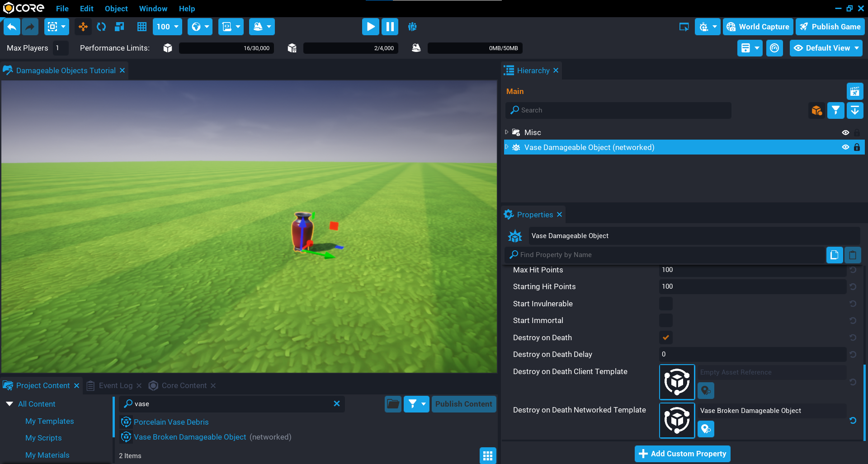
Task: Copy properties using the copy icon
Action: click(834, 255)
